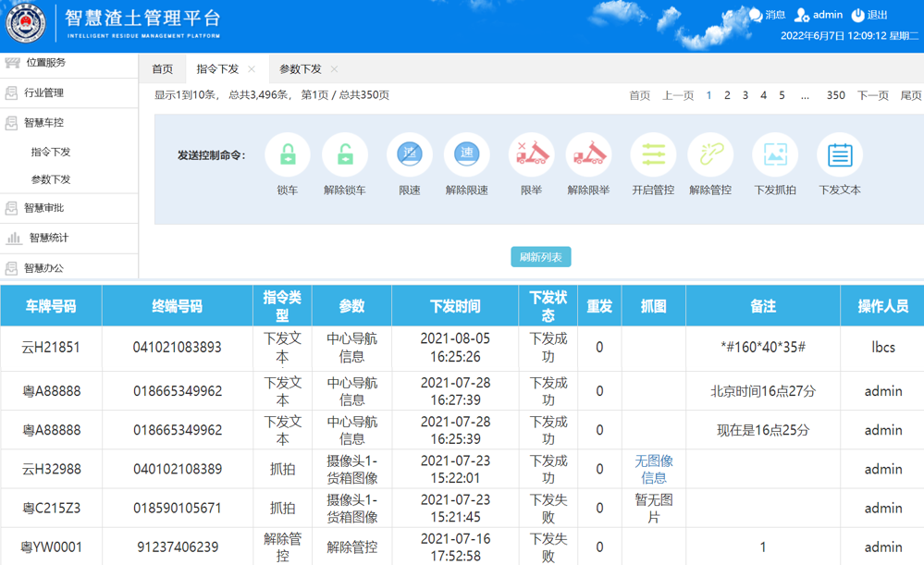The image size is (924, 565).
Task: Expand the 行业管理 sidebar section
Action: tap(43, 93)
